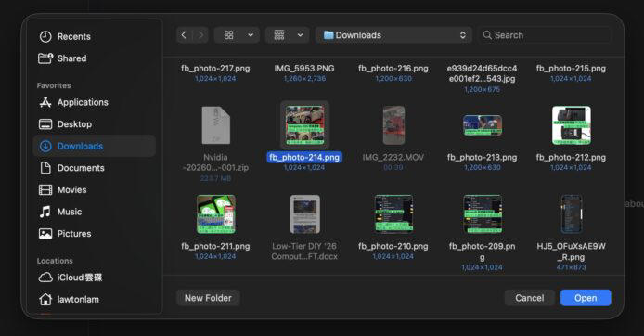Select Downloads in the sidebar
This screenshot has height=336, width=644.
point(94,146)
